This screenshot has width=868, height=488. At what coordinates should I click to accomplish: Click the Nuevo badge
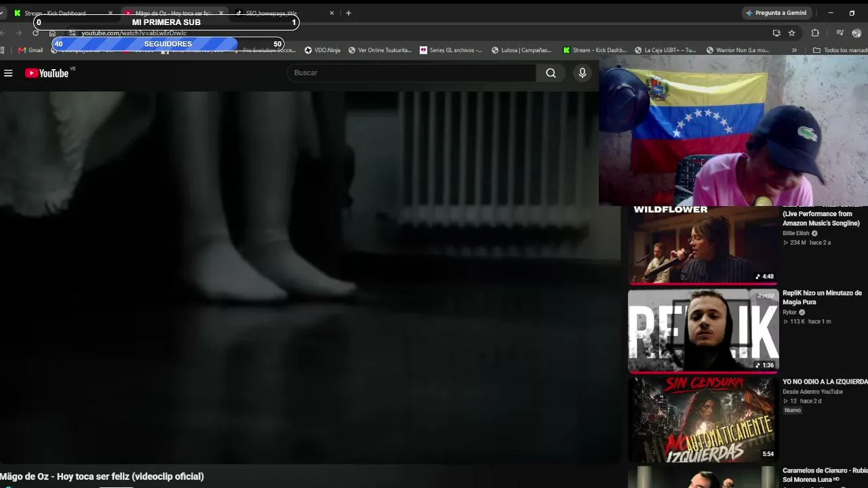tap(793, 410)
